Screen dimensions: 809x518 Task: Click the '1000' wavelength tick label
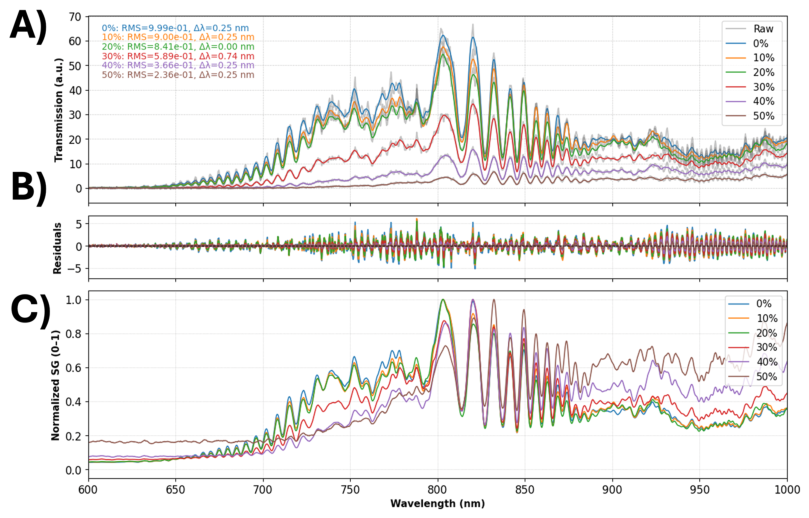pyautogui.click(x=787, y=488)
